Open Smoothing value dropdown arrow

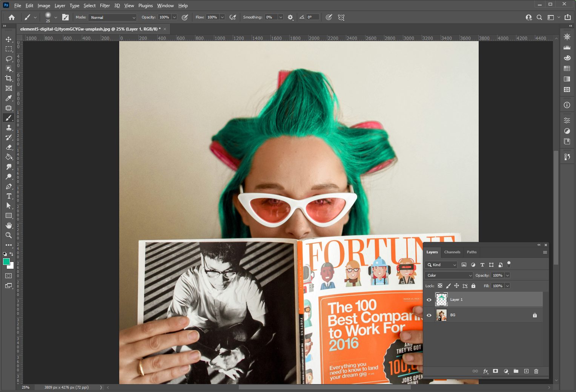(281, 17)
